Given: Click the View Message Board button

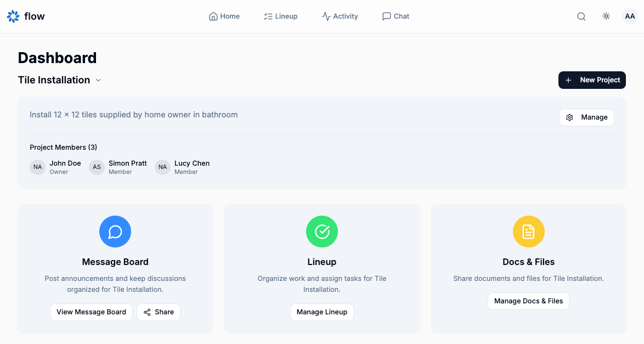Looking at the screenshot, I should [x=91, y=312].
